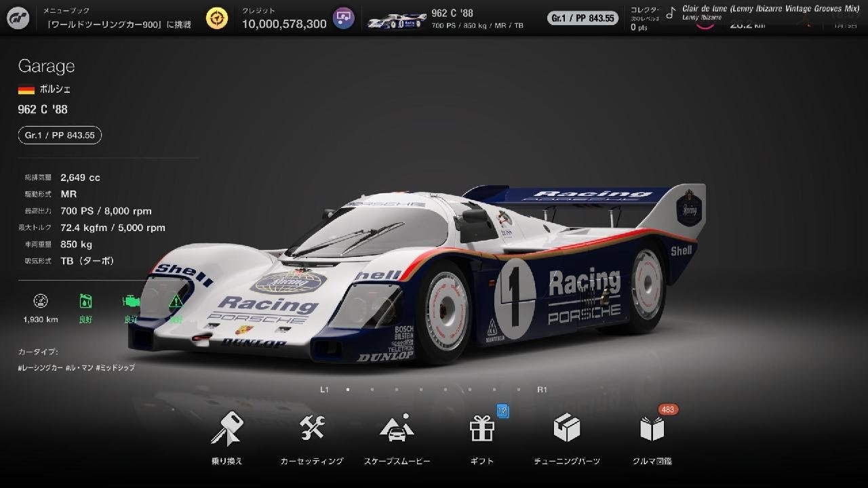Select the first highlighted page dot

tap(348, 390)
